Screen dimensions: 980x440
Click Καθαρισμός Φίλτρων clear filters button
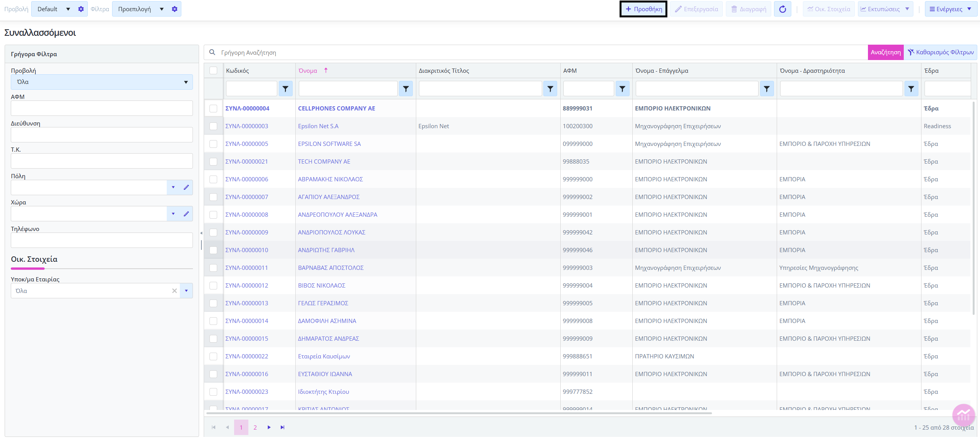[x=941, y=52]
